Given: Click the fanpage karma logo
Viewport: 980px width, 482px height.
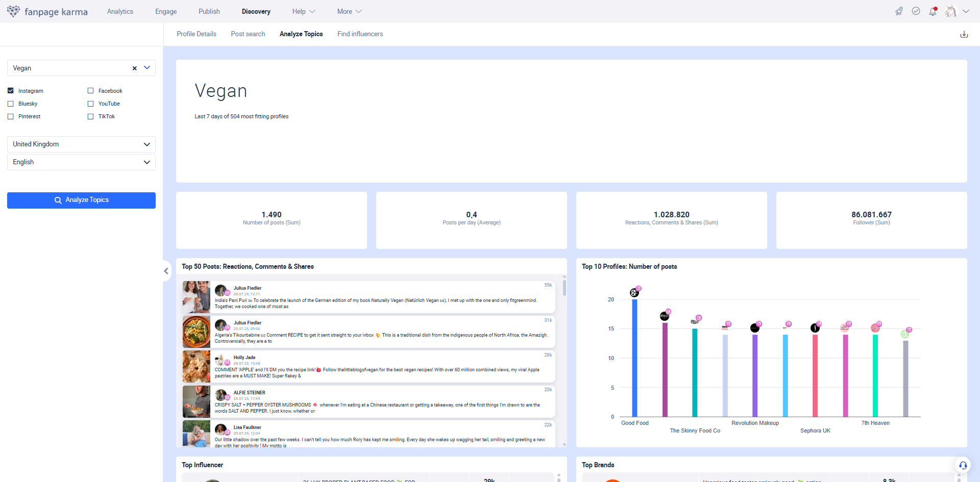Looking at the screenshot, I should (x=47, y=11).
